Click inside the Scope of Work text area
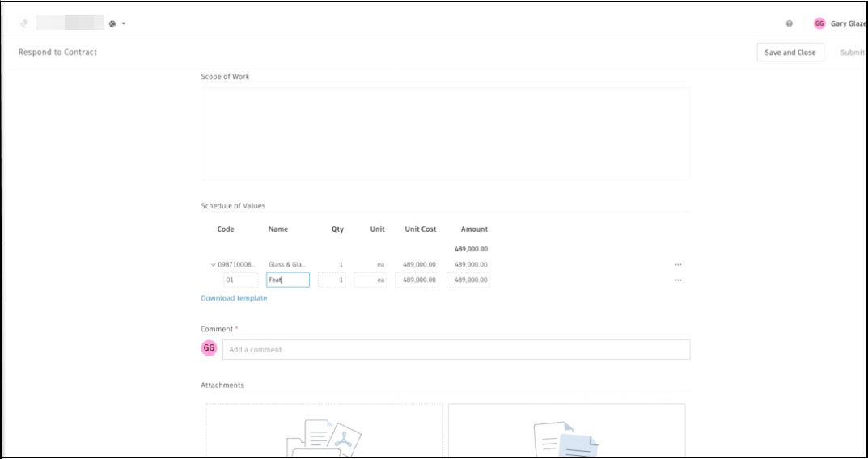Screen dimensions: 868x459 [x=445, y=133]
